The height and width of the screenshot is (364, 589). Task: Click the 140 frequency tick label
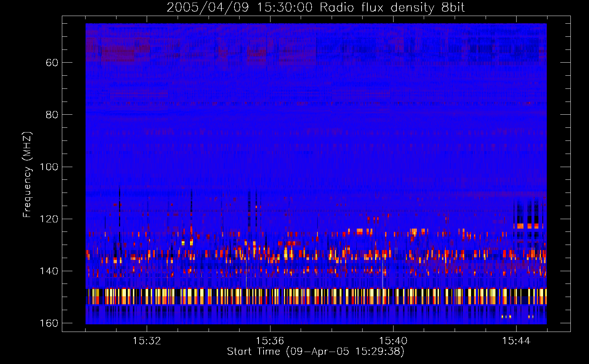[x=49, y=271]
